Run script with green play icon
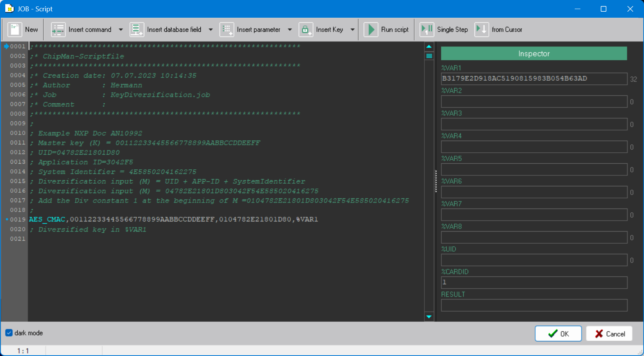The image size is (644, 356). [x=371, y=29]
